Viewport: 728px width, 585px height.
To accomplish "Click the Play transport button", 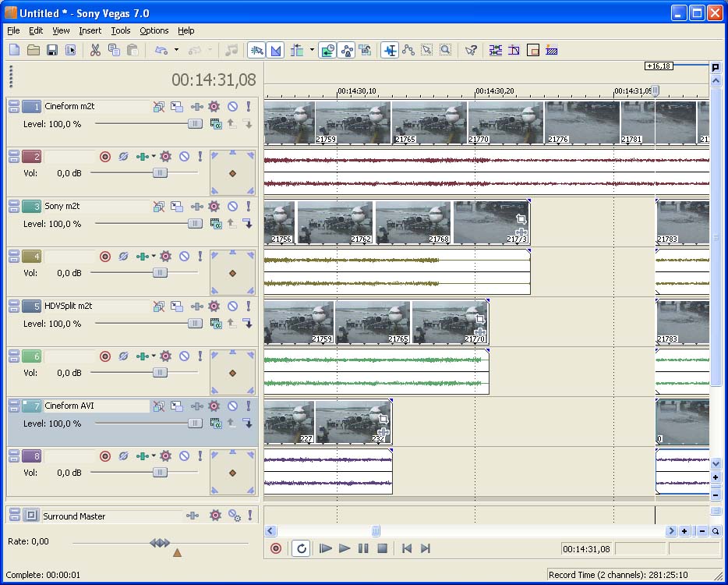I will 345,549.
